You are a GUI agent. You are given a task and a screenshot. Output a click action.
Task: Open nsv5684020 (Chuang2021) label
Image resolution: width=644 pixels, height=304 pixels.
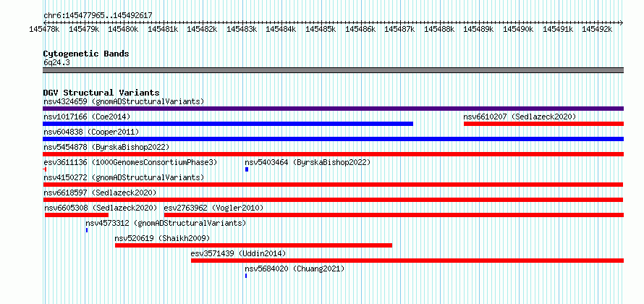pyautogui.click(x=295, y=269)
